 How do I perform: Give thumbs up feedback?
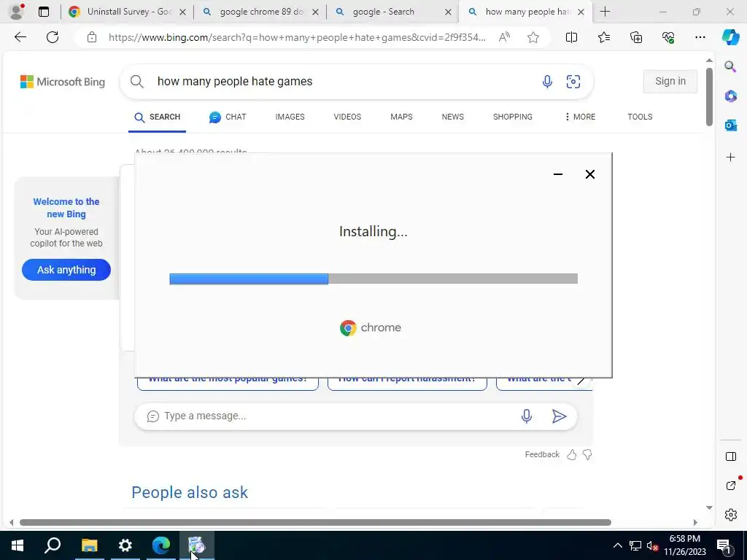(x=572, y=455)
